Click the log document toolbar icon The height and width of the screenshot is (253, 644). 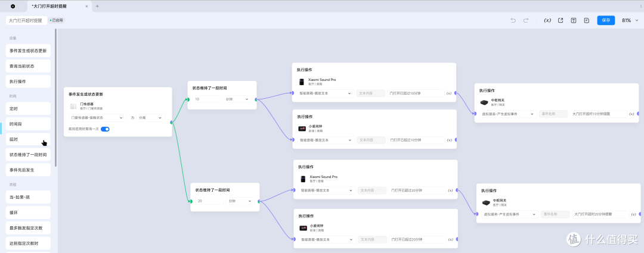coord(587,20)
